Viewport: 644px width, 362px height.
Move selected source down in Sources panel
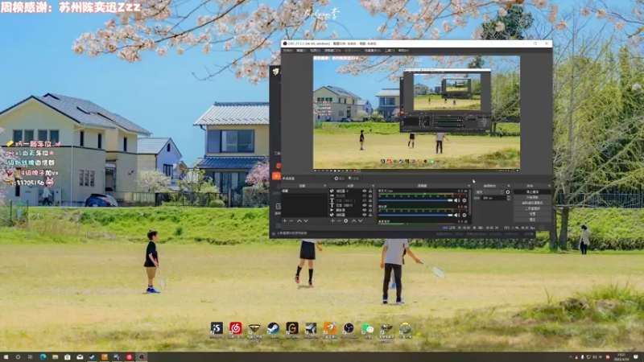click(361, 220)
